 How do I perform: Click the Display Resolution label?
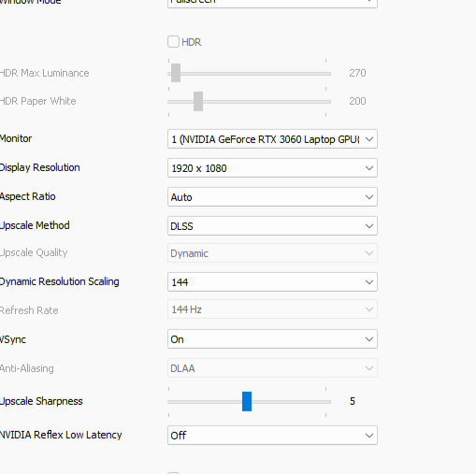click(39, 167)
